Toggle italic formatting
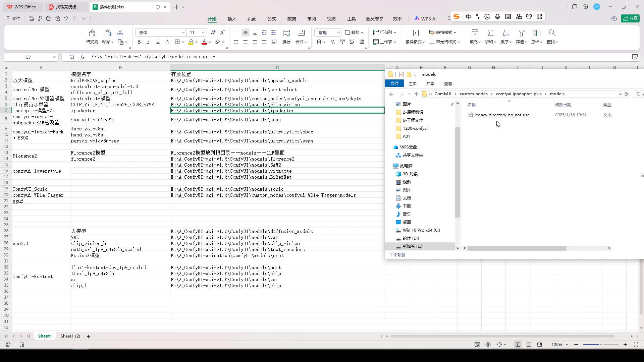The image size is (644, 362). (148, 42)
